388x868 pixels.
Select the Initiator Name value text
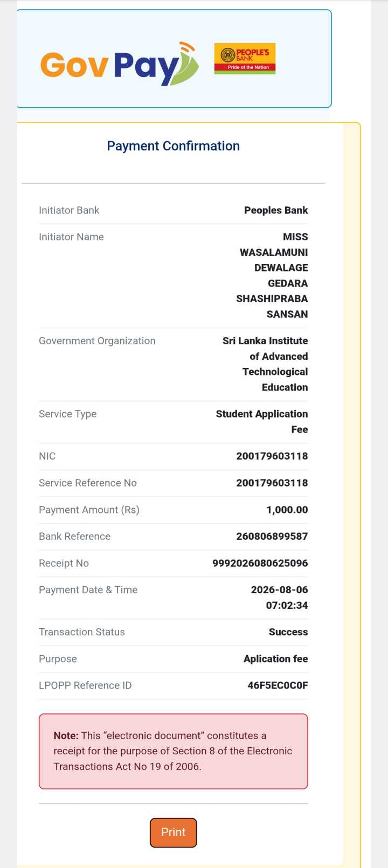click(x=272, y=275)
